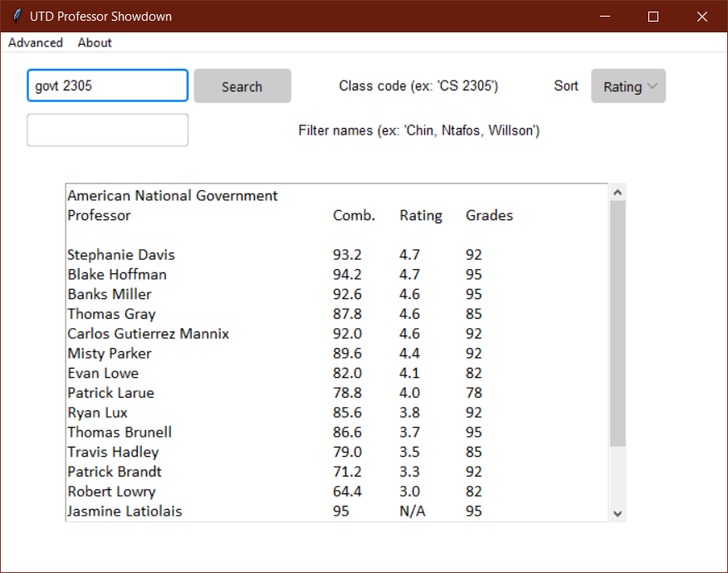Click combined score 71.2 for Patrick Brandt
728x573 pixels.
347,472
